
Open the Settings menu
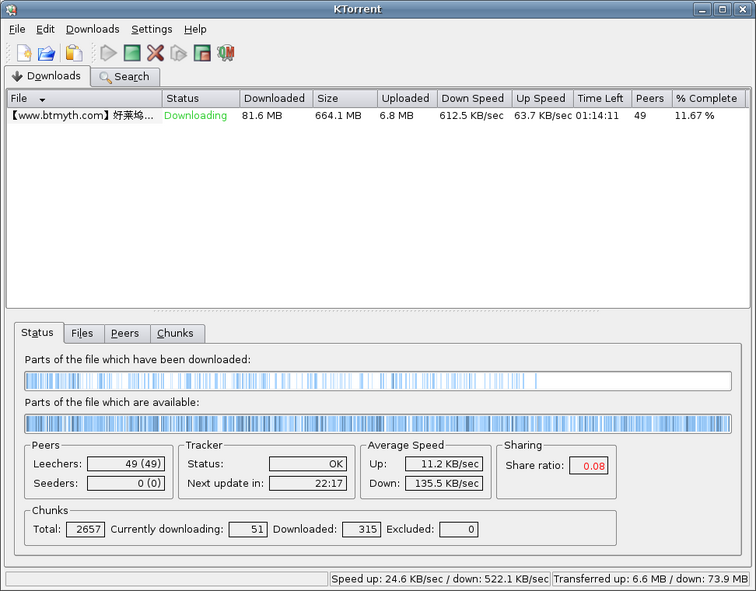[151, 29]
